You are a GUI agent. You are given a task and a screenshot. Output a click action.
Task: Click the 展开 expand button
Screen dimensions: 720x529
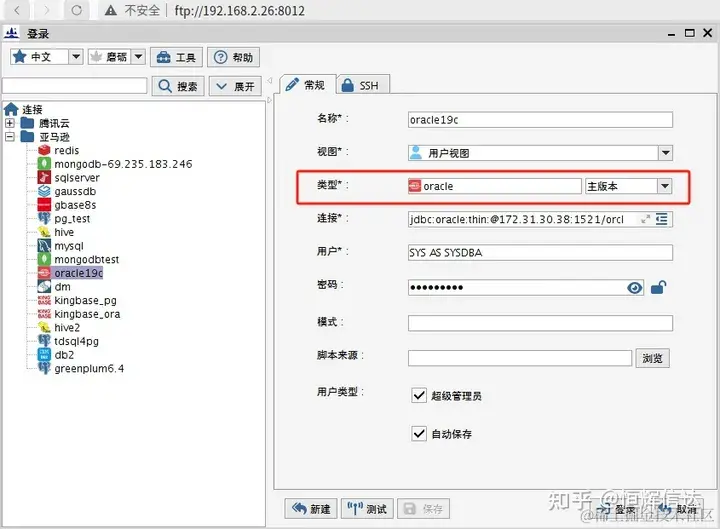pyautogui.click(x=235, y=86)
